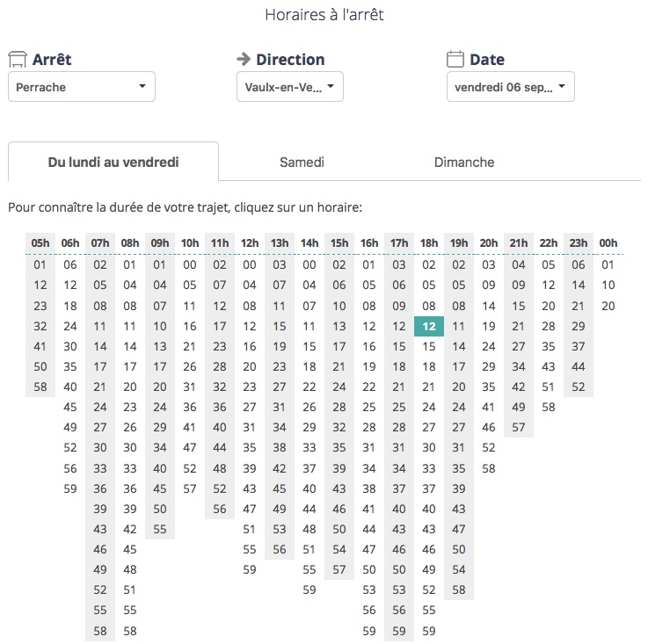Open the Du lundi au vendredi tab
This screenshot has height=644, width=648.
[113, 163]
